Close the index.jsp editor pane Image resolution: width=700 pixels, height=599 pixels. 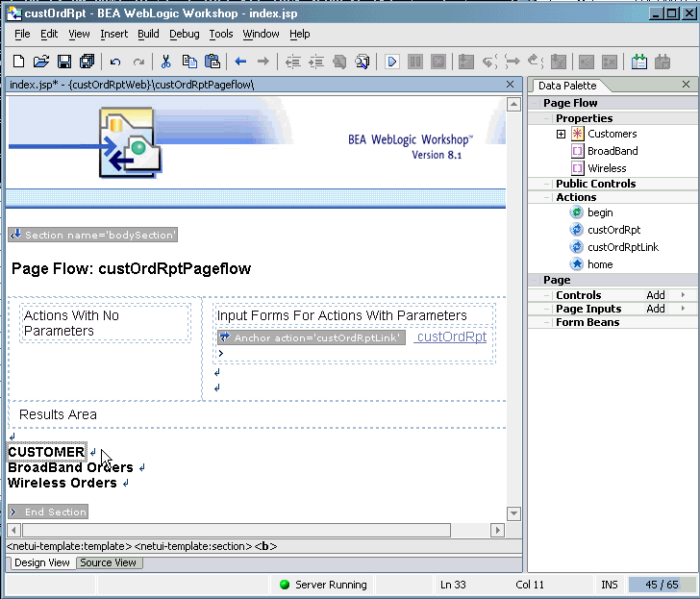(x=511, y=85)
